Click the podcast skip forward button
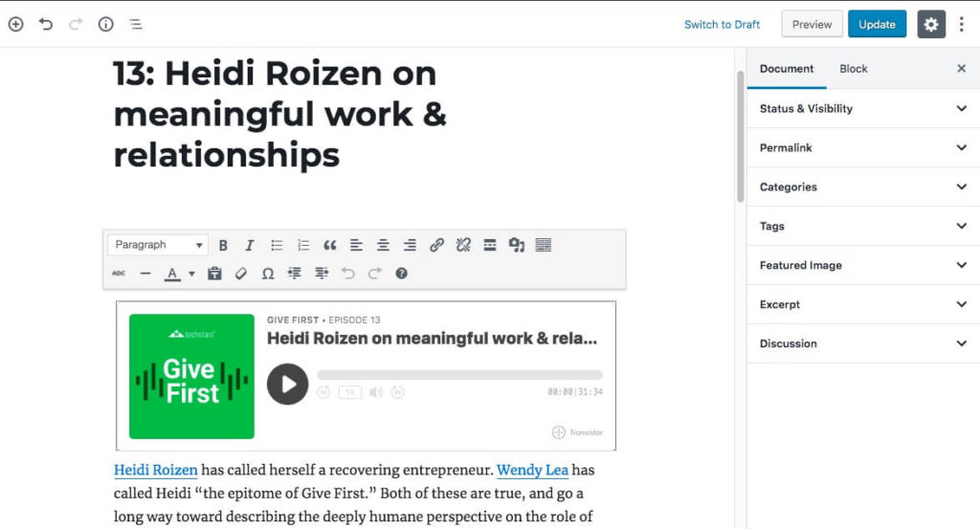Image resolution: width=980 pixels, height=529 pixels. coord(397,392)
